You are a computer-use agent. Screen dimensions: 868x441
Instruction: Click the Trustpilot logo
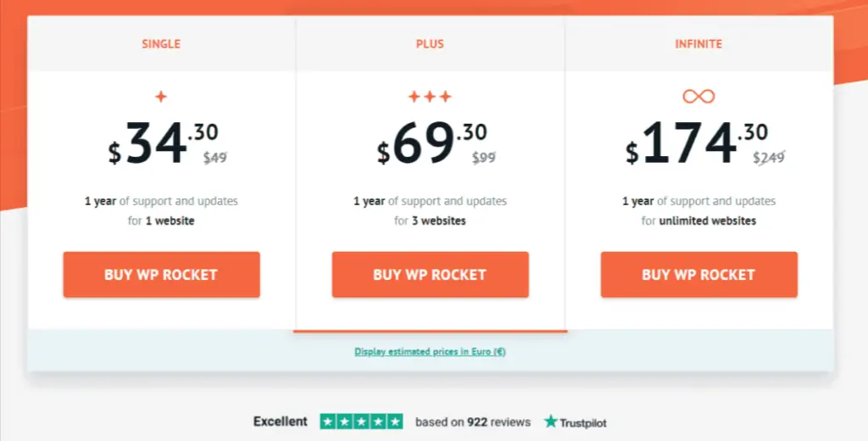tap(576, 422)
